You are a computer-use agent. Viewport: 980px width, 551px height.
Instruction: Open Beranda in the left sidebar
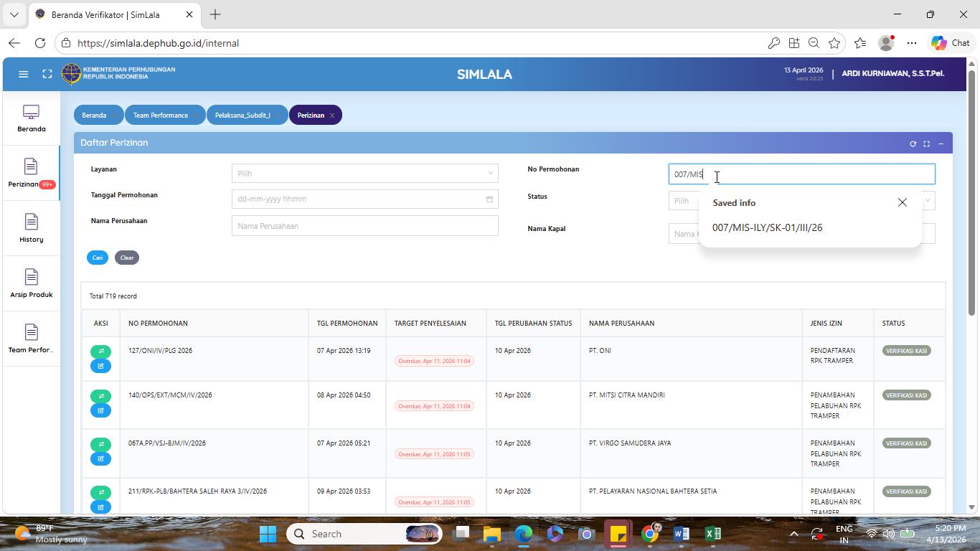pyautogui.click(x=31, y=118)
